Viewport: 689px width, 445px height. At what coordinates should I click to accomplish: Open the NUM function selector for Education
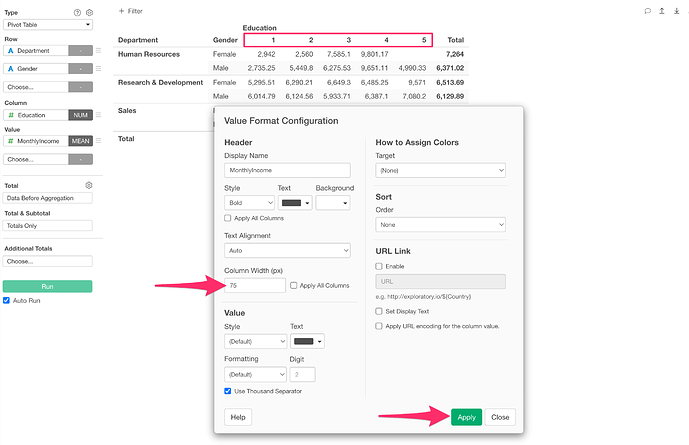(80, 115)
